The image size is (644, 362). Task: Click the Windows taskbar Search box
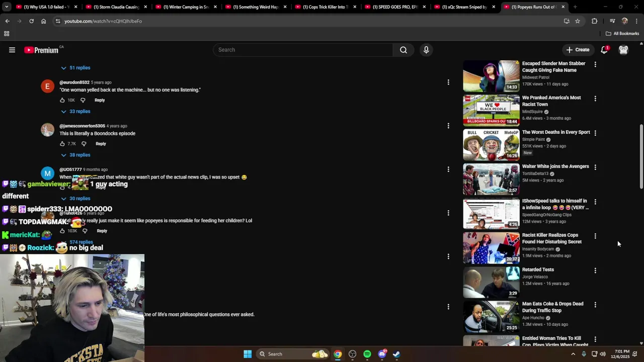[292, 354]
